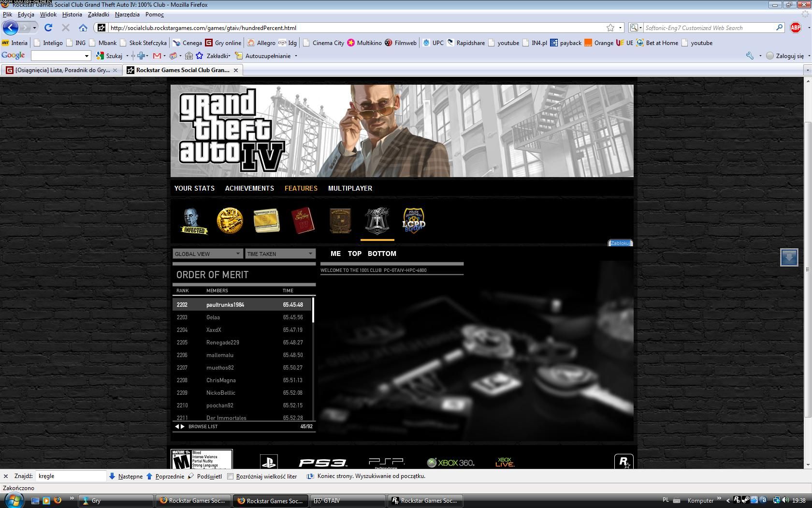Select the 100% Club badge
Screen dimensions: 812x508
click(377, 221)
